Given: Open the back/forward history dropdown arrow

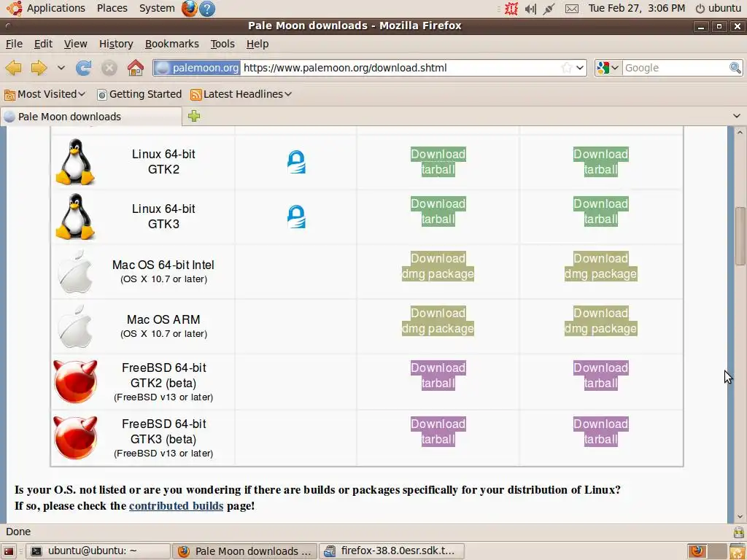Looking at the screenshot, I should [x=61, y=68].
